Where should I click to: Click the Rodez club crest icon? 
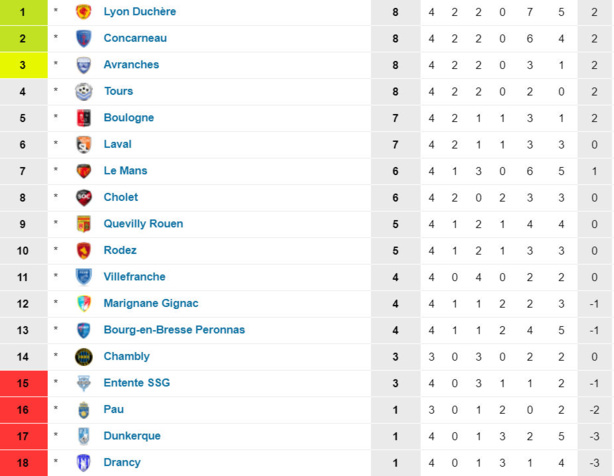[x=84, y=250]
